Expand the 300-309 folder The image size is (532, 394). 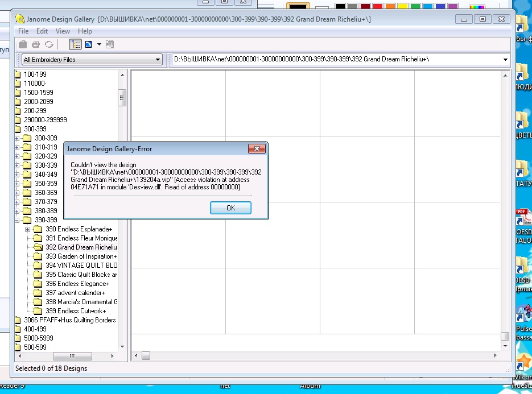tap(17, 138)
